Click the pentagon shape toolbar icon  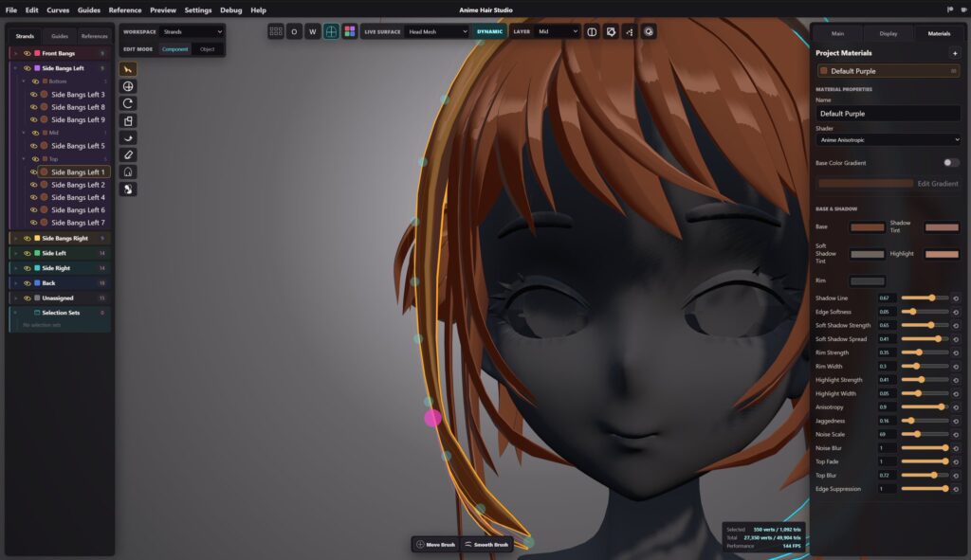pyautogui.click(x=612, y=31)
